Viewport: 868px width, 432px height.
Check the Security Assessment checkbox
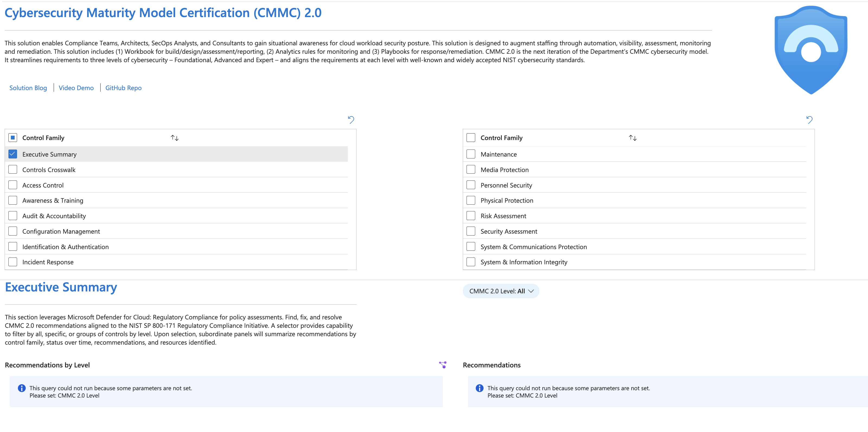click(471, 231)
